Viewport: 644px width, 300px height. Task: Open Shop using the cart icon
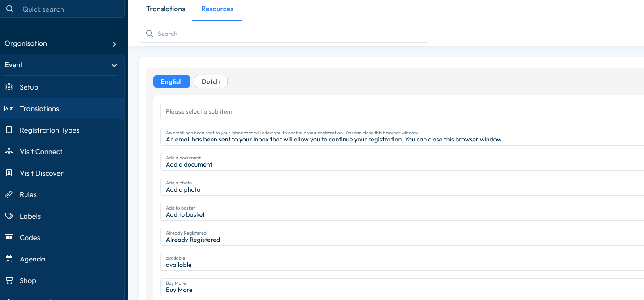[x=9, y=280]
